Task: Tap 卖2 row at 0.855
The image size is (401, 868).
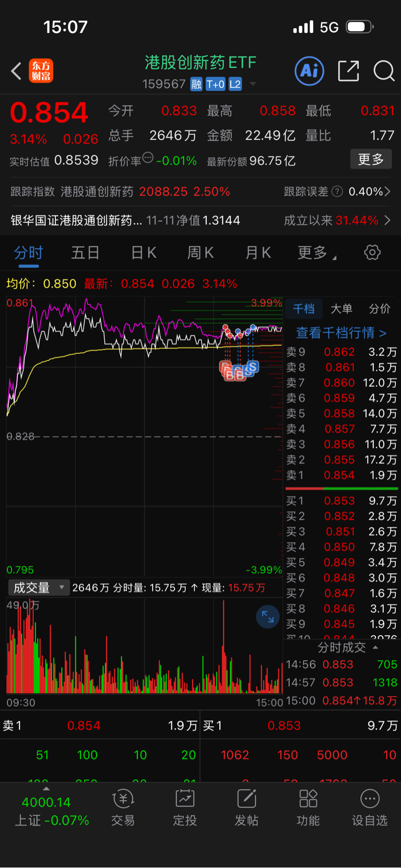Action: (x=341, y=460)
